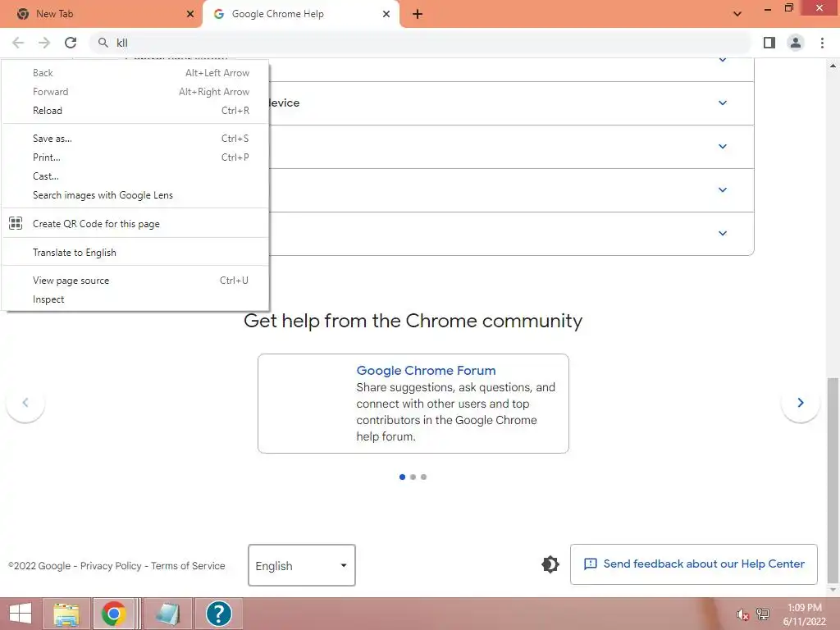Open the Chrome side panel icon
This screenshot has width=840, height=630.
coord(769,43)
